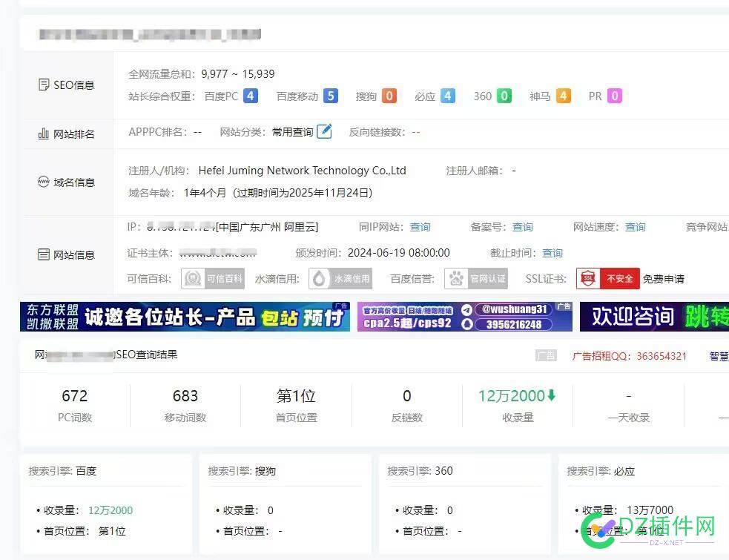This screenshot has height=560, width=729.
Task: Open the 网站排名 side tab
Action: 67,134
